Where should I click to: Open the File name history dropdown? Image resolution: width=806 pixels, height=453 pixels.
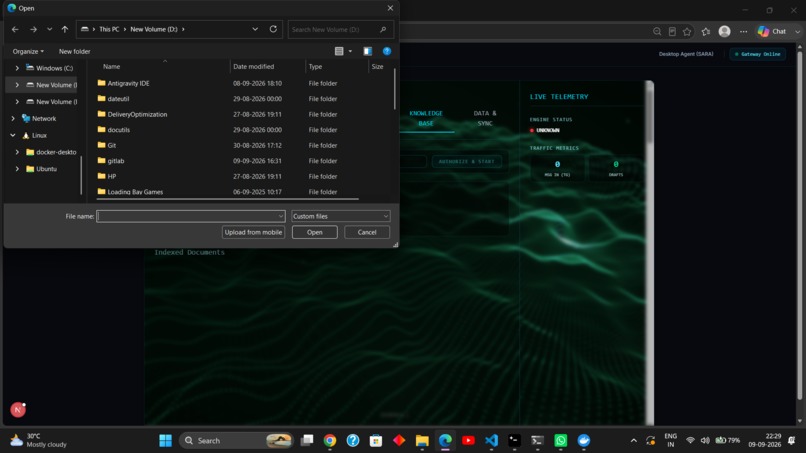[281, 216]
